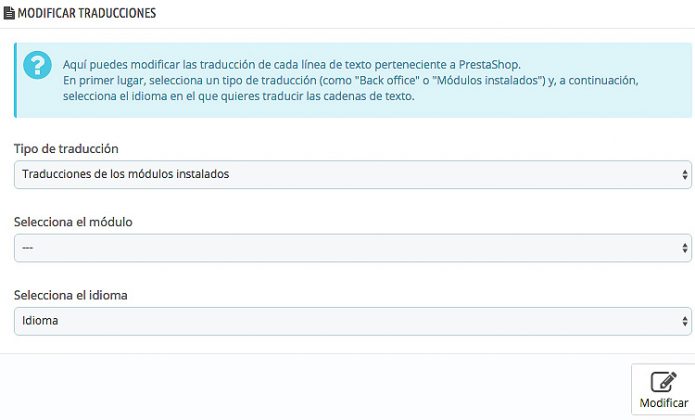Click the 'Selecciona el módulo' field label
This screenshot has height=420, width=695.
(73, 221)
